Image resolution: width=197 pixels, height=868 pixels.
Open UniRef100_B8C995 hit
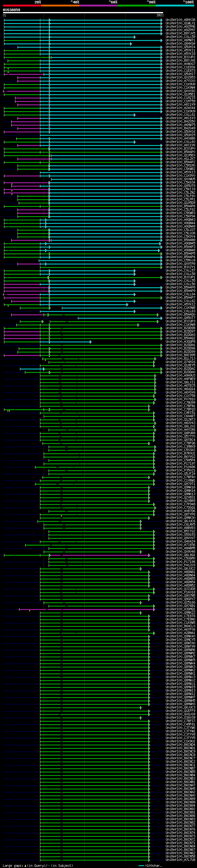point(180,356)
